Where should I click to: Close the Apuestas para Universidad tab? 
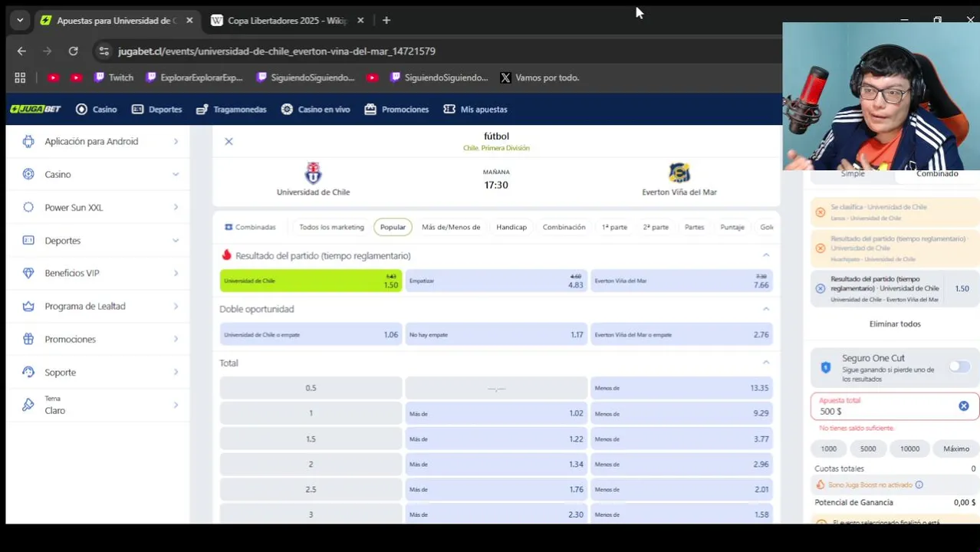click(189, 21)
